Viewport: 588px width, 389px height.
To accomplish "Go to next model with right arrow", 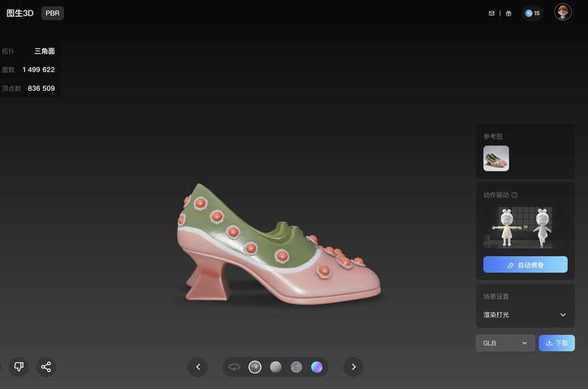I will coord(353,367).
